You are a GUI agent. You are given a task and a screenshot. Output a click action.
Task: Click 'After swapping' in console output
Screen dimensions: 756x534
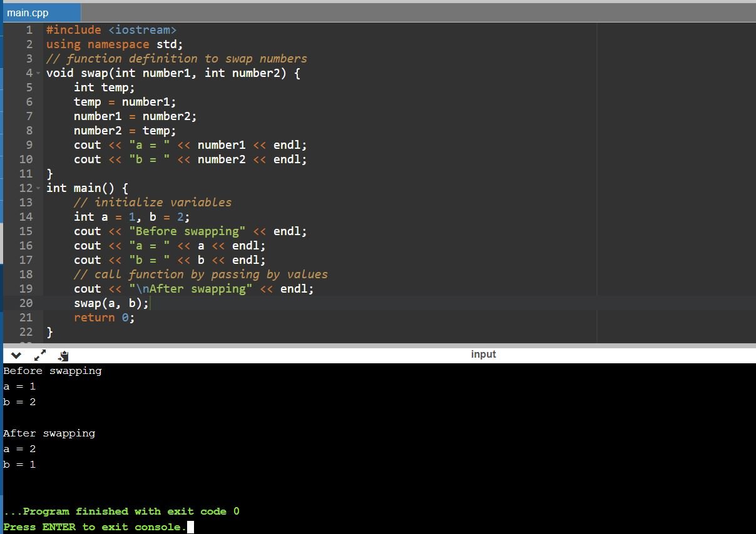point(49,433)
